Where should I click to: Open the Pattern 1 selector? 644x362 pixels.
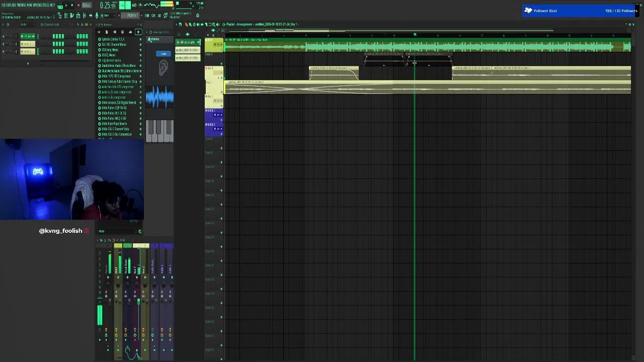point(130,16)
